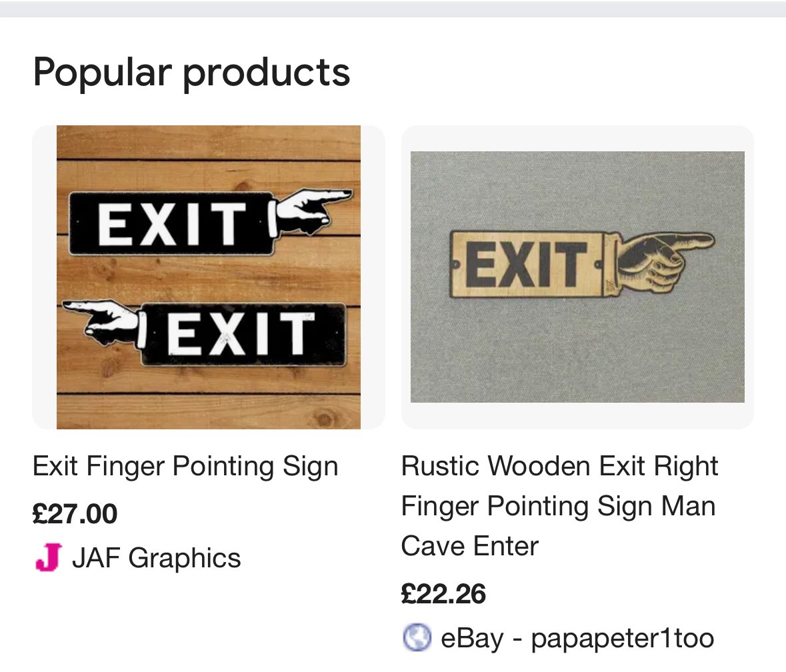Open the Exit Finger Pointing Sign product image
This screenshot has height=672, width=786.
209,277
